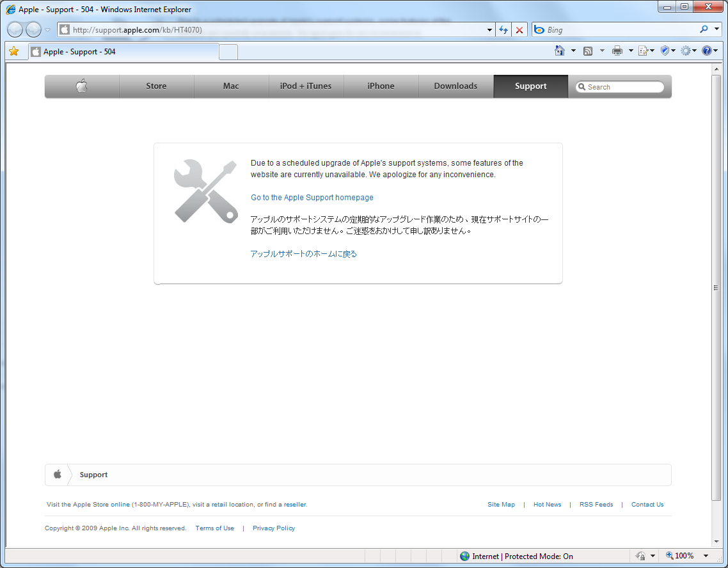Screen dimensions: 728x568
Task: Expand the Print options dropdown arrow
Action: [631, 51]
